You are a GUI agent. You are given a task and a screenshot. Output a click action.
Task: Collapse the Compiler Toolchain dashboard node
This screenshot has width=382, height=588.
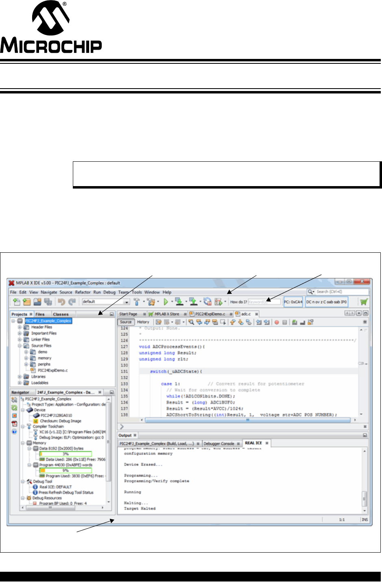coord(23,427)
